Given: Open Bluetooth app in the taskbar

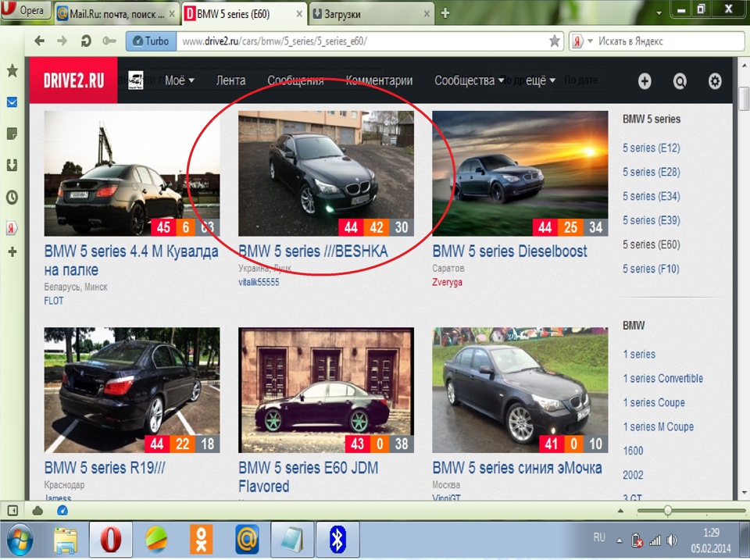Looking at the screenshot, I should pyautogui.click(x=338, y=540).
